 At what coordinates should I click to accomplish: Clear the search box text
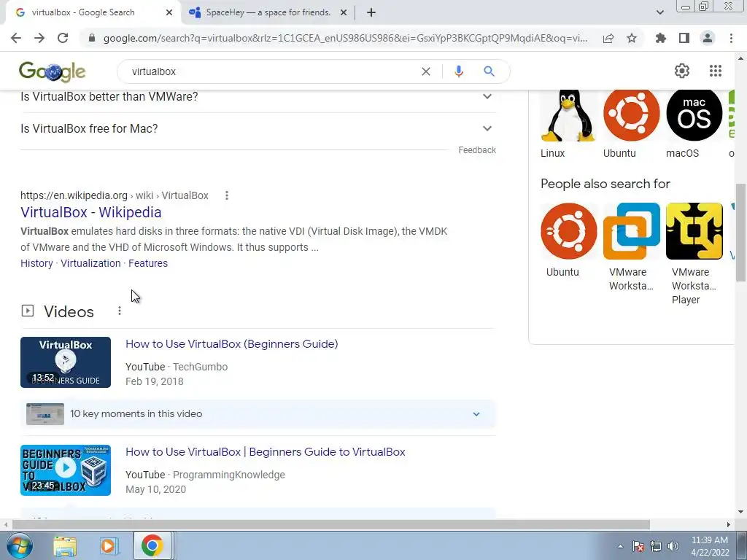point(426,71)
